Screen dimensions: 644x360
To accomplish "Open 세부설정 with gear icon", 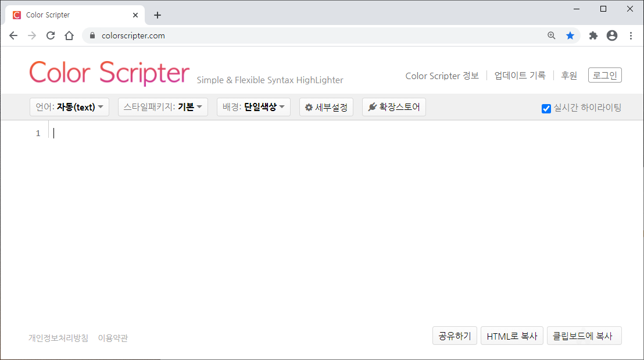I will click(x=326, y=107).
